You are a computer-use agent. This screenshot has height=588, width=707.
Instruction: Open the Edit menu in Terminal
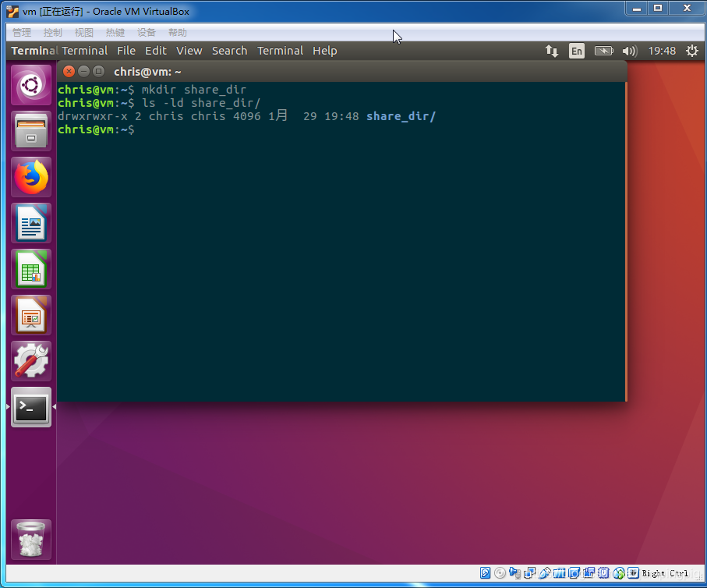click(156, 51)
